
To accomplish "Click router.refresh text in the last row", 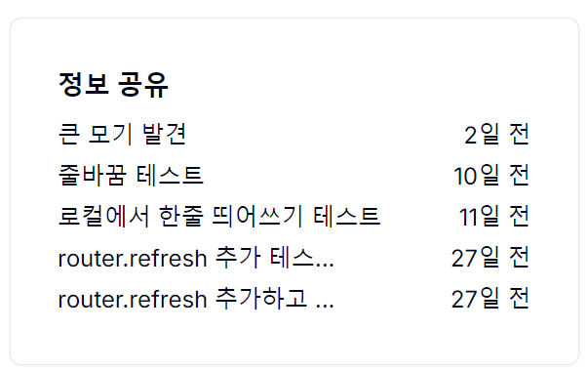I will pos(133,300).
